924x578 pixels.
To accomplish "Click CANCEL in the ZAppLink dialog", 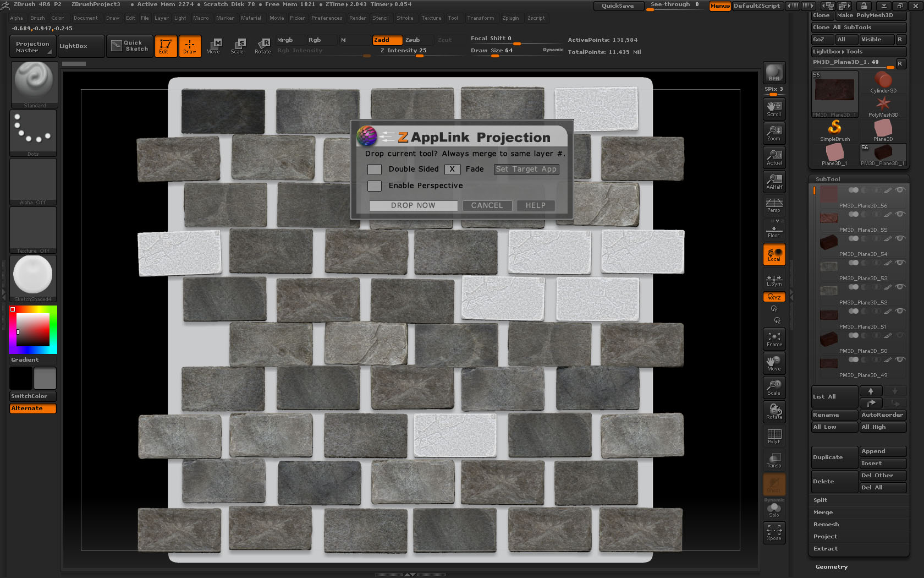I will (x=487, y=205).
